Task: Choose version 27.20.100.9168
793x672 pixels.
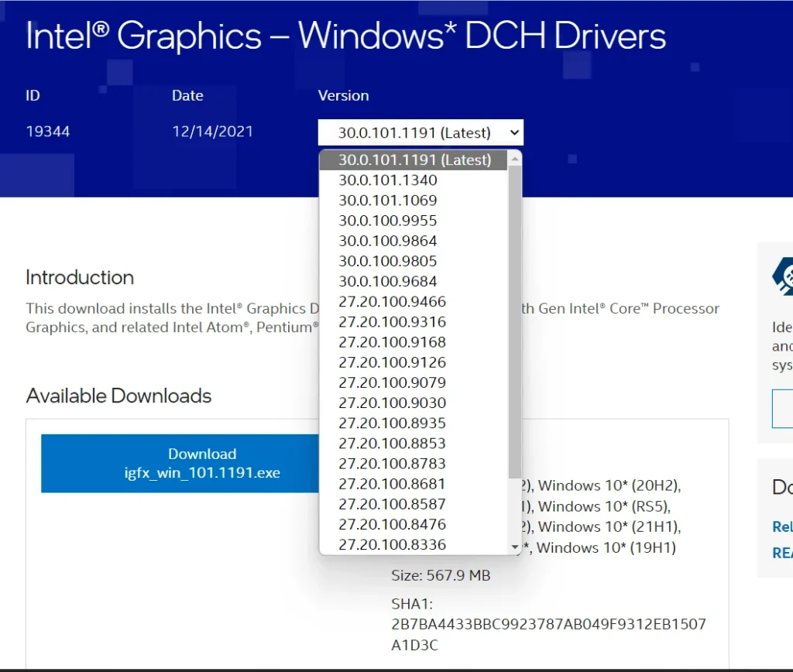Action: (414, 342)
